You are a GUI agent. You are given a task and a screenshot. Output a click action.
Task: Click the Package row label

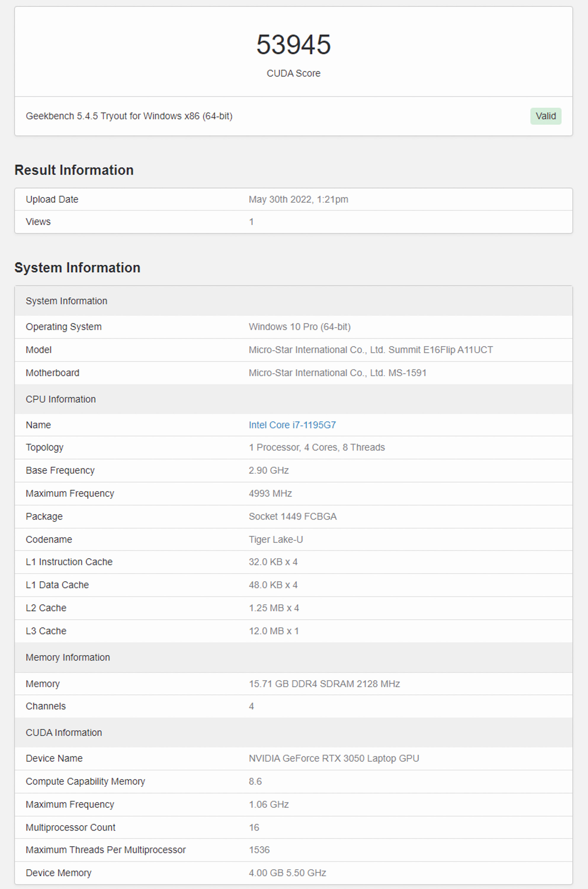pos(44,516)
